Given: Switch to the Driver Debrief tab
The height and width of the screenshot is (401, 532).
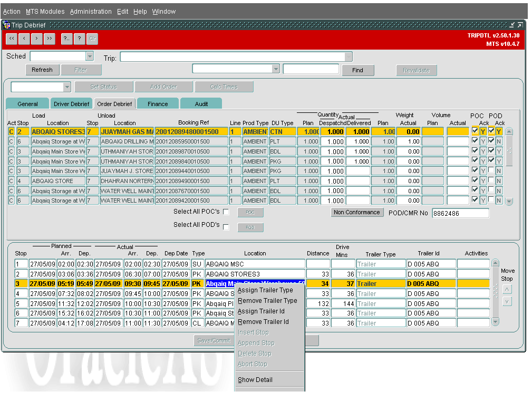Looking at the screenshot, I should [71, 104].
